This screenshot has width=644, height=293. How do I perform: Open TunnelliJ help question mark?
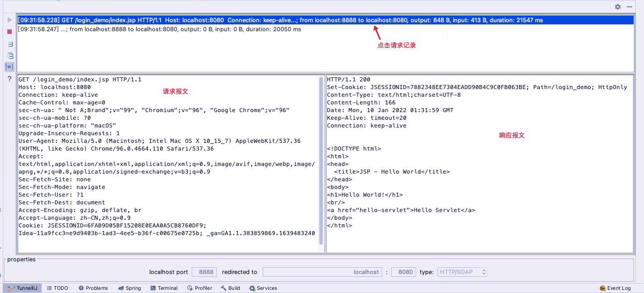(9, 79)
